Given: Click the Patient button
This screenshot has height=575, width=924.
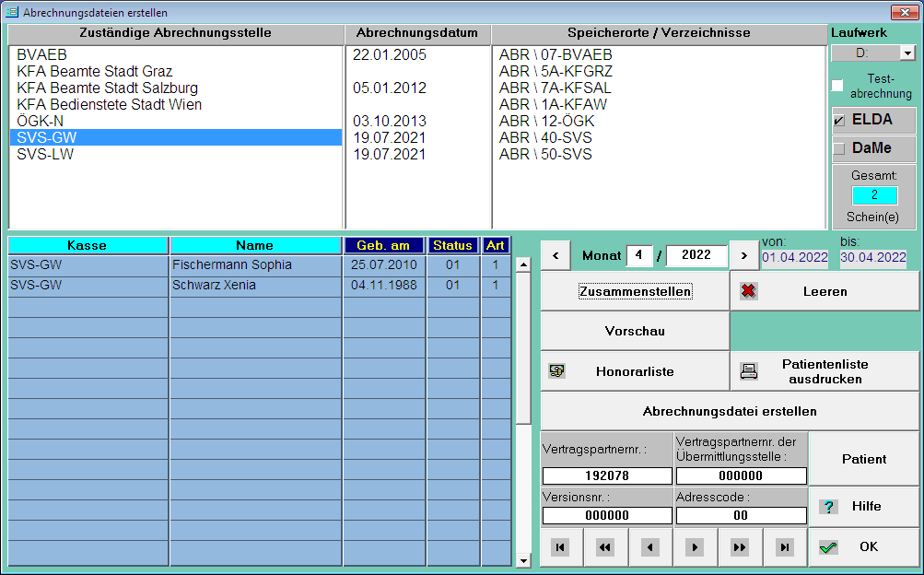Looking at the screenshot, I should tap(863, 459).
